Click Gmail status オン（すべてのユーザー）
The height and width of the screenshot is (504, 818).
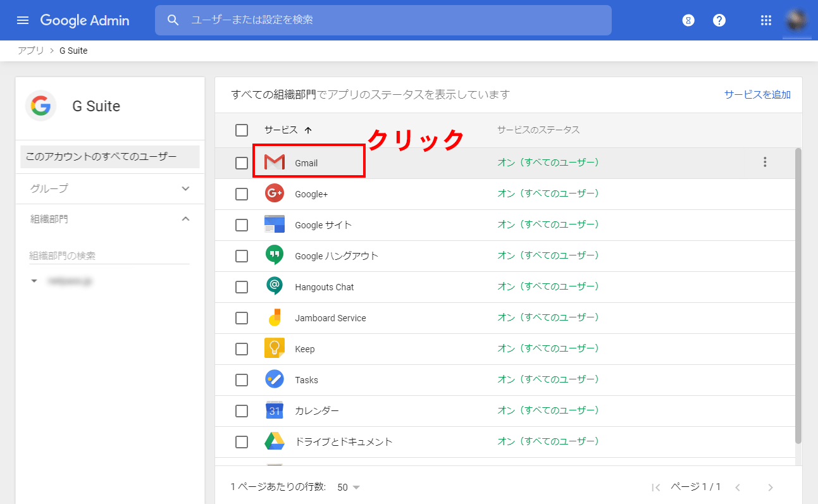point(548,163)
